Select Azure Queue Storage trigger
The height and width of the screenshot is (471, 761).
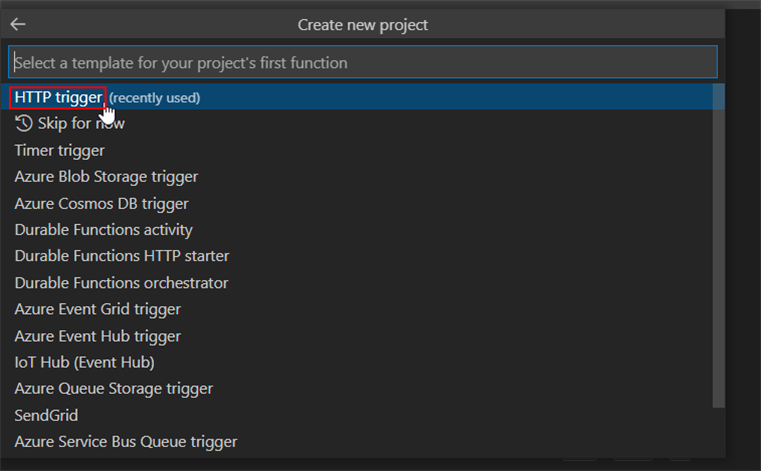(x=113, y=388)
